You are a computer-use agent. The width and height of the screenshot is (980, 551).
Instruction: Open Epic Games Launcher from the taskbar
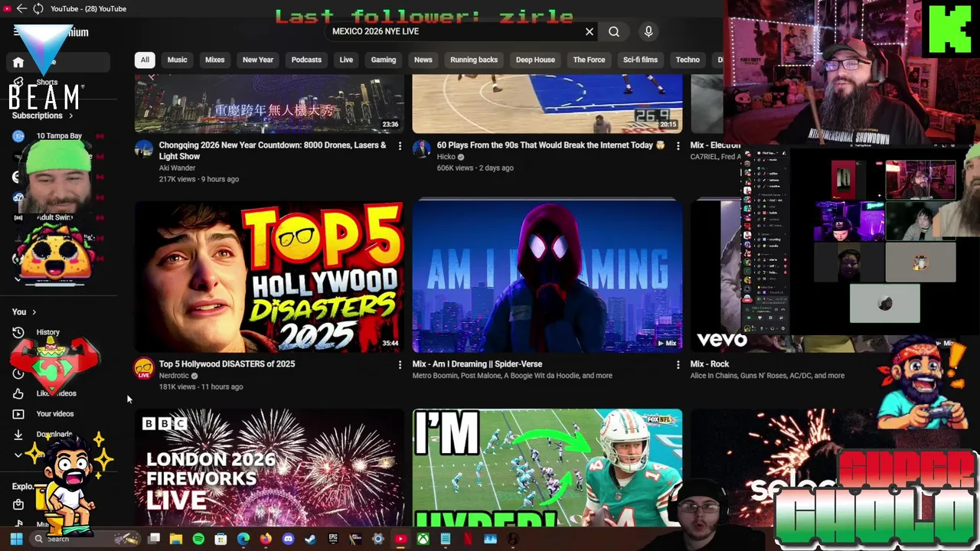click(x=333, y=539)
